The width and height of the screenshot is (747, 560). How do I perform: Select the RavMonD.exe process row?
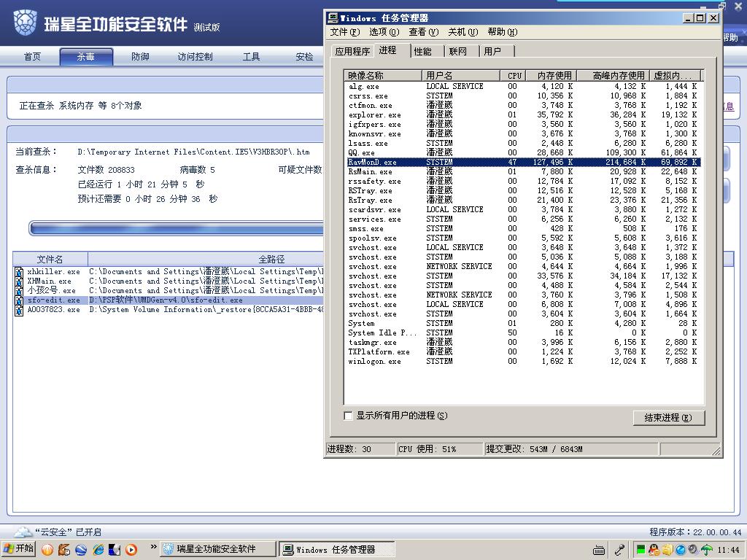(522, 162)
